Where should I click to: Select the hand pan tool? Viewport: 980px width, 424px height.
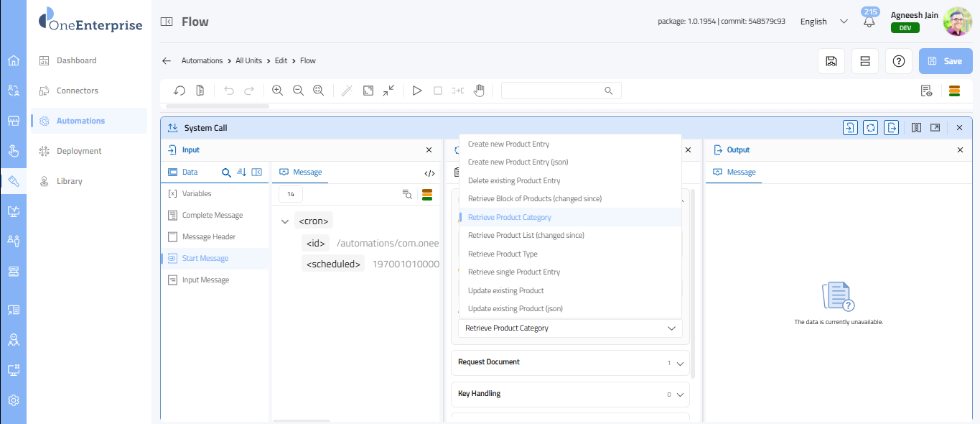(479, 91)
